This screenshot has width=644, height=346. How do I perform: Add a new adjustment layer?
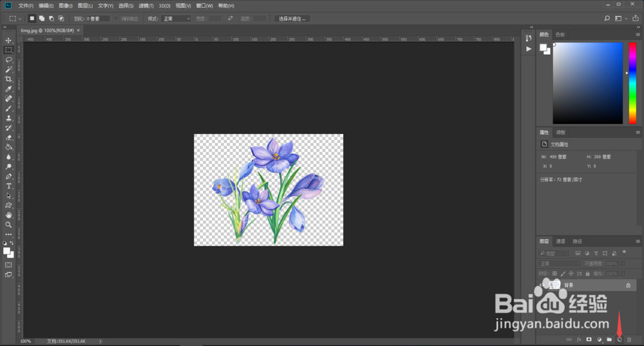(599, 340)
